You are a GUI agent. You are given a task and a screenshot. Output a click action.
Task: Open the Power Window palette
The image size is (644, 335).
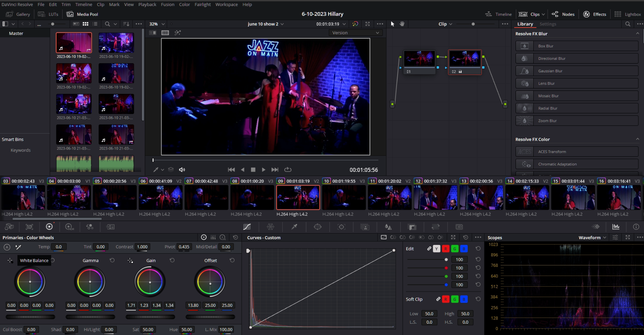(x=318, y=227)
